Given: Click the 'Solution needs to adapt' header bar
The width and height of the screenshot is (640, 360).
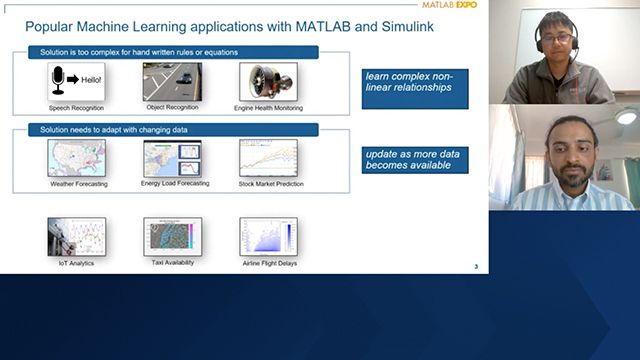Looking at the screenshot, I should [173, 130].
